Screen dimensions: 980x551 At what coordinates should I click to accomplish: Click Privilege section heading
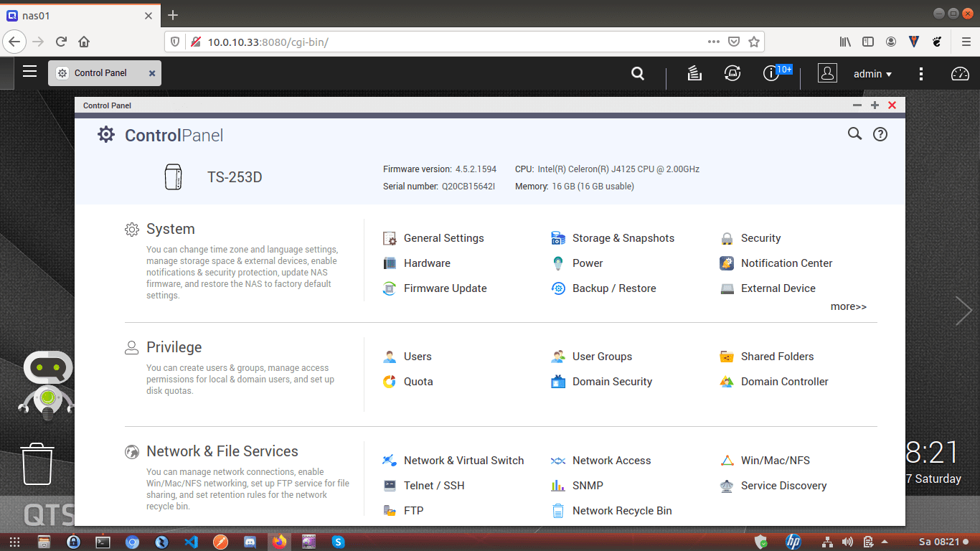click(x=174, y=347)
